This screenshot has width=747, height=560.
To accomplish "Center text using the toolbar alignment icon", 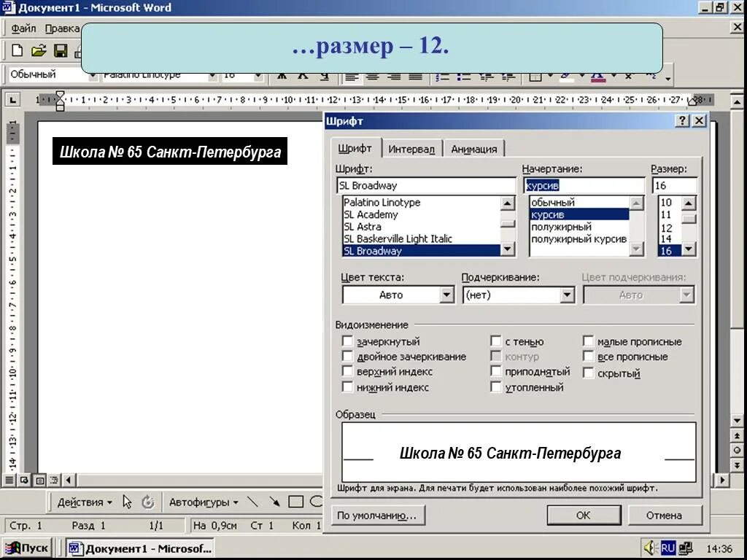I will 373,76.
